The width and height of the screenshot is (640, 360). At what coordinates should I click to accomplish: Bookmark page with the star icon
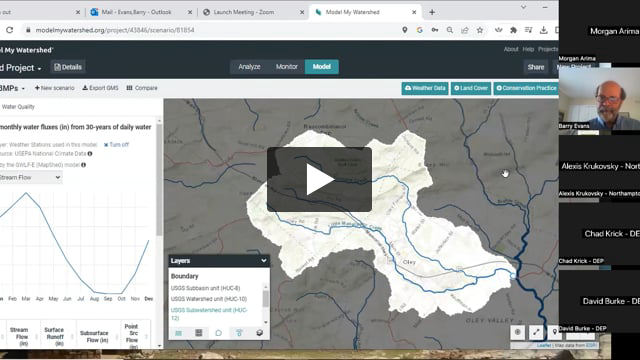click(480, 30)
